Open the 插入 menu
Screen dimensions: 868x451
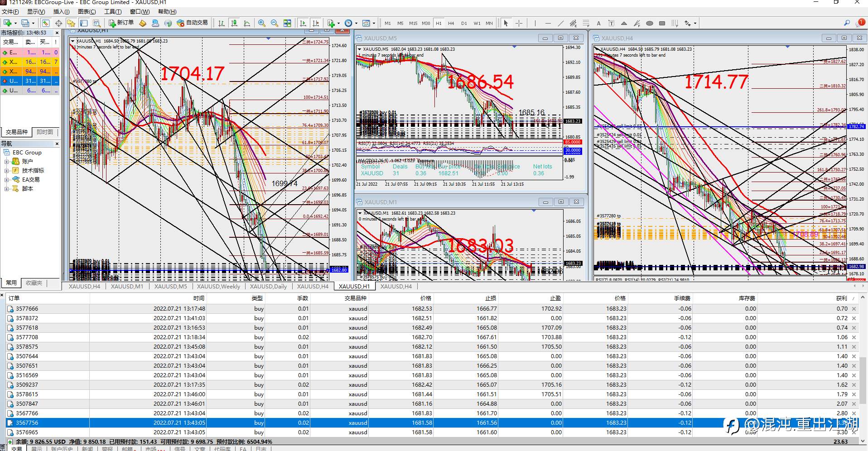[61, 12]
